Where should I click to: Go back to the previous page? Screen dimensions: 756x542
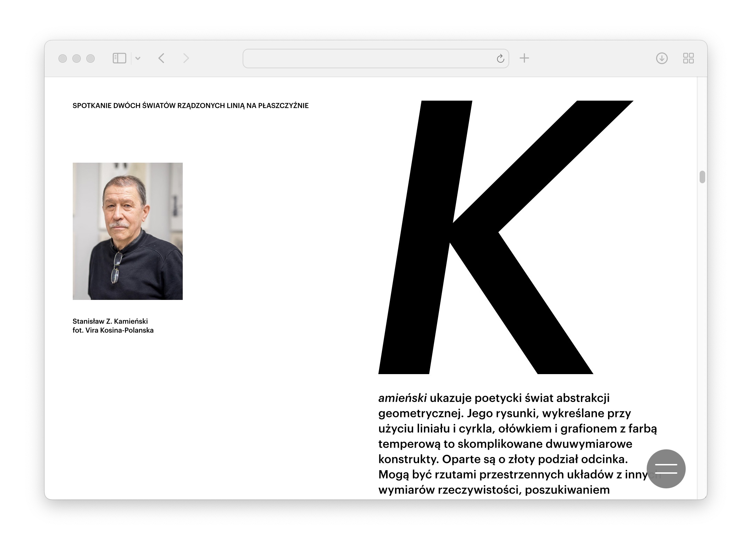pyautogui.click(x=161, y=58)
